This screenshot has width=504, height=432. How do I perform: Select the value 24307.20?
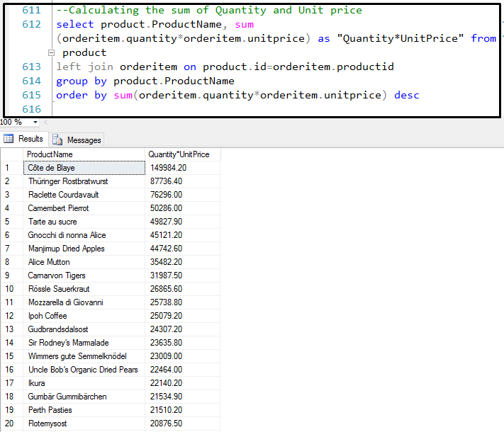click(x=183, y=329)
